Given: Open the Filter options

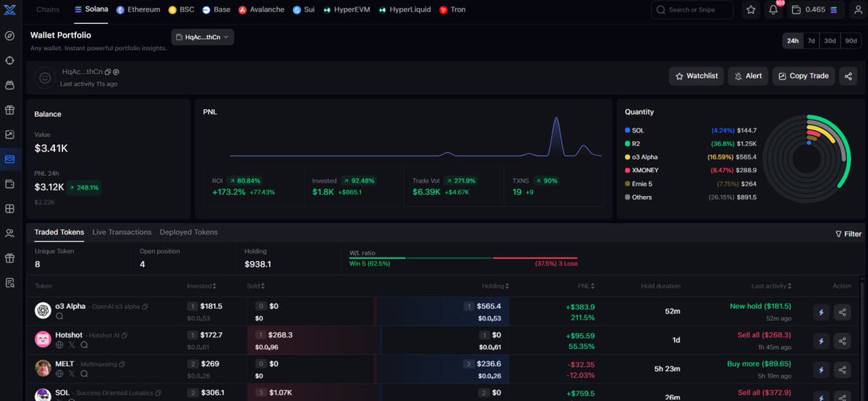Looking at the screenshot, I should coord(848,234).
